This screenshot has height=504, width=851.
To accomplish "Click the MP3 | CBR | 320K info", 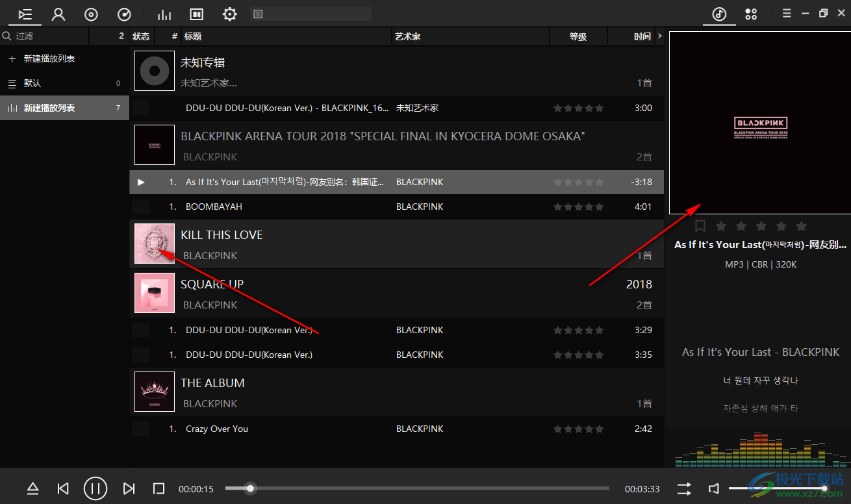I will click(761, 264).
